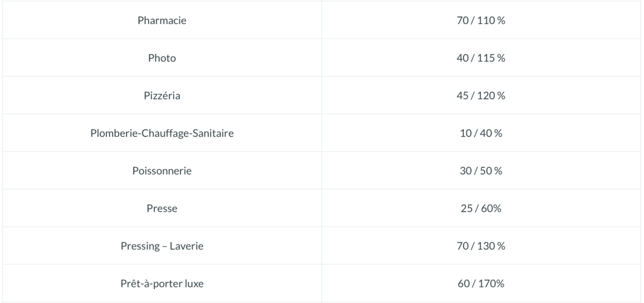The height and width of the screenshot is (303, 644).
Task: Select the 70 / 130 % value
Action: [x=481, y=246]
